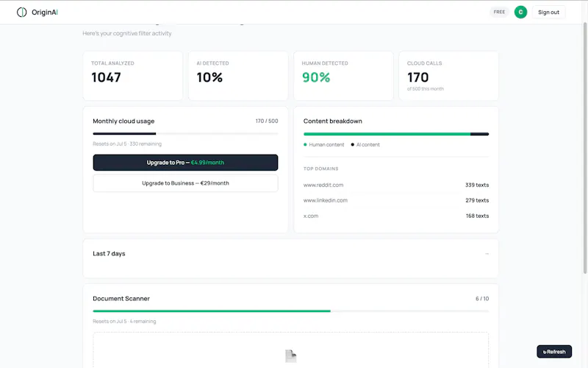Select the www.linkedin.com domain row
The height and width of the screenshot is (368, 588).
tap(396, 200)
